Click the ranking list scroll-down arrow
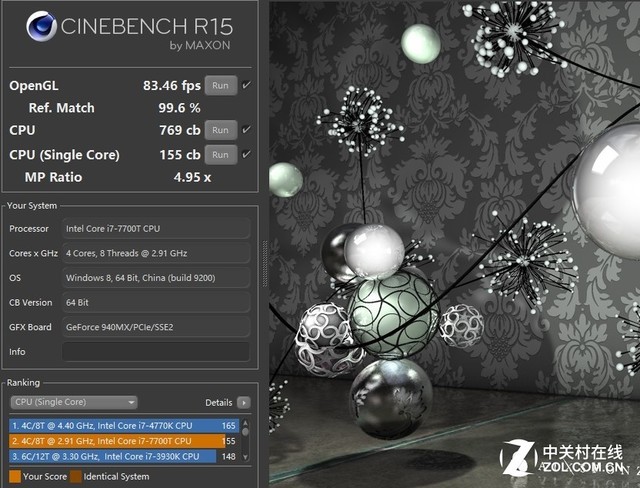The image size is (640, 488). click(247, 458)
